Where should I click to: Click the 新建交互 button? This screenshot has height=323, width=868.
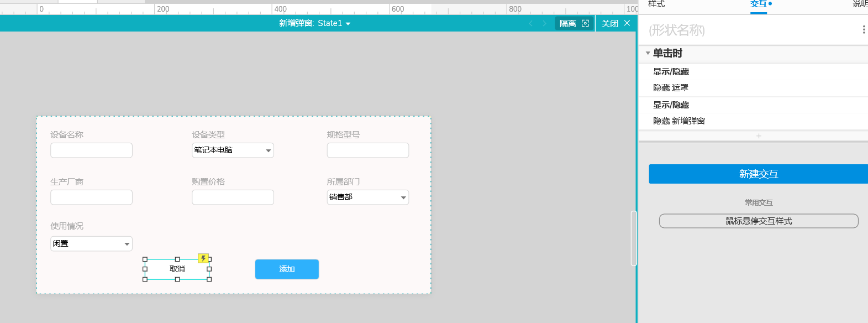759,174
